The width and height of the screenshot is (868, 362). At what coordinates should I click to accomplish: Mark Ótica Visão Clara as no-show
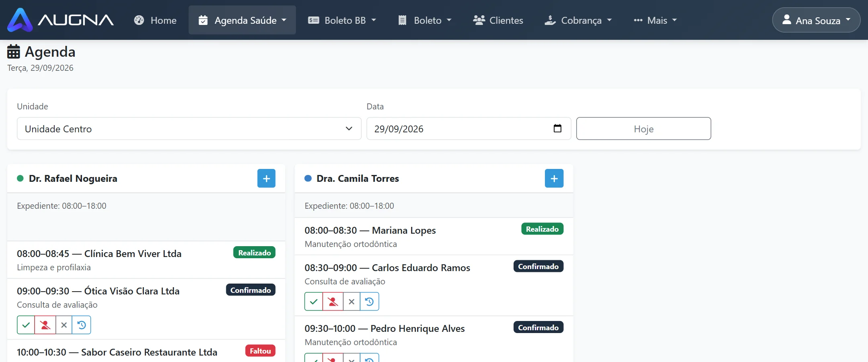coord(45,325)
